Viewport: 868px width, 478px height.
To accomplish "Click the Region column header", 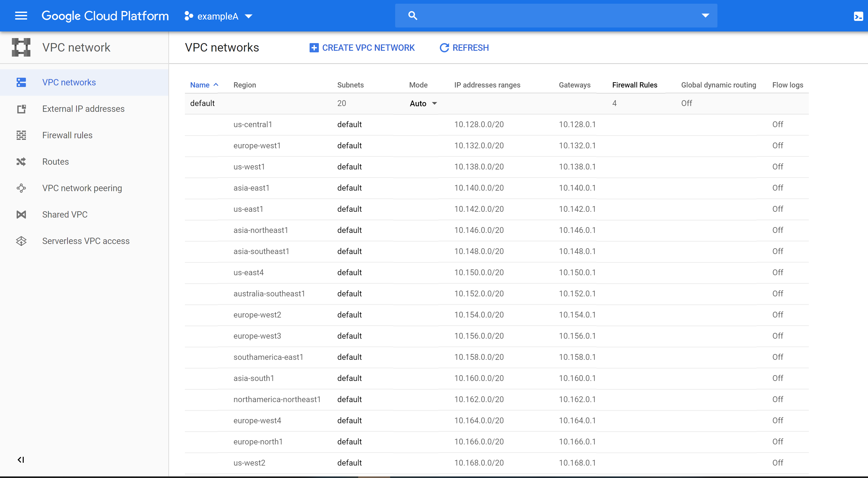I will [x=245, y=85].
